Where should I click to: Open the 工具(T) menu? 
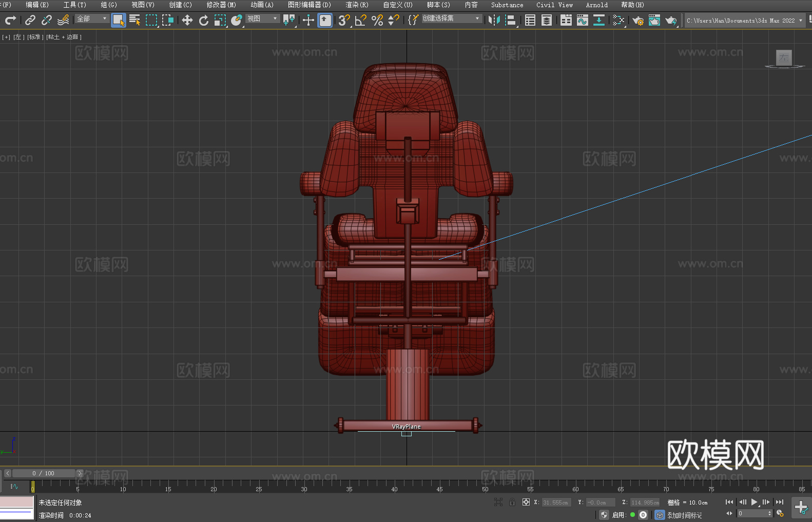click(x=75, y=5)
